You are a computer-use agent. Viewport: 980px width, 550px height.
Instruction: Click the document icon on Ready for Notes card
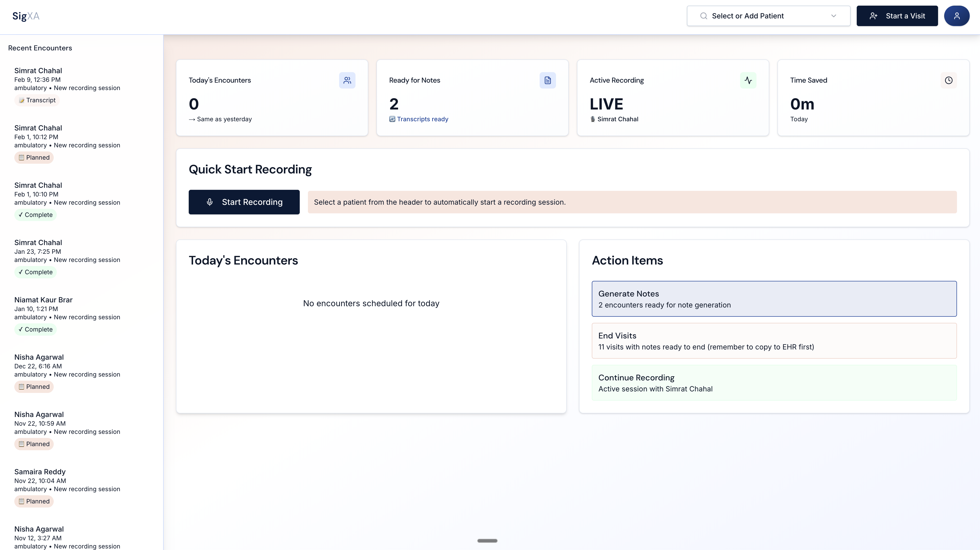click(548, 80)
